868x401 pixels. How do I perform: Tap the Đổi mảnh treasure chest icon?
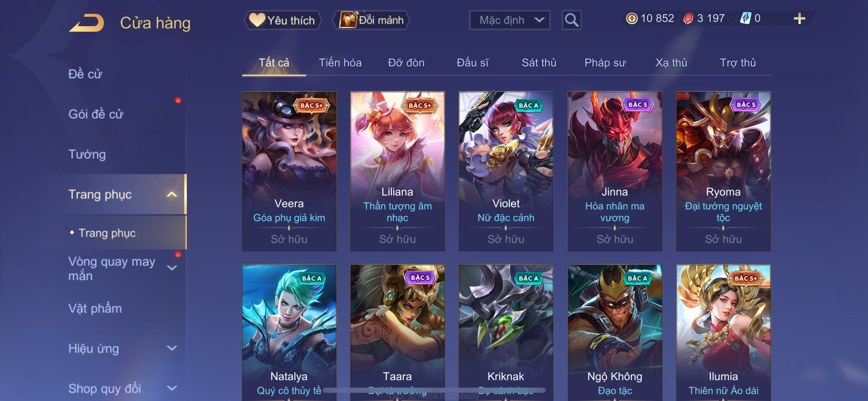tap(348, 20)
